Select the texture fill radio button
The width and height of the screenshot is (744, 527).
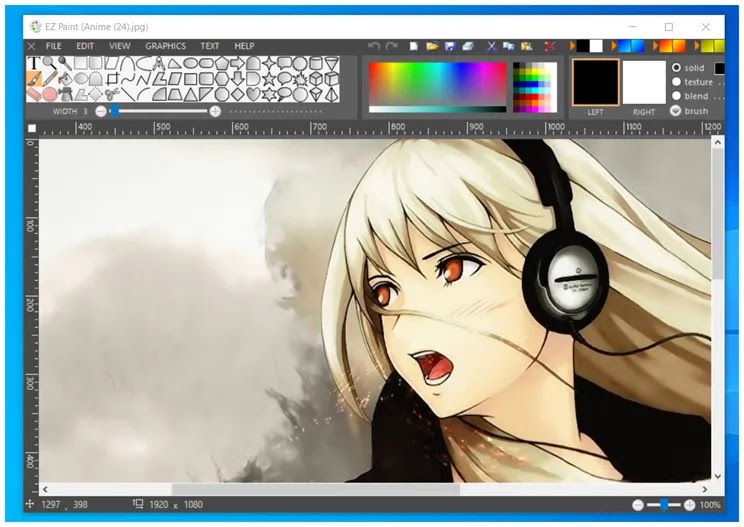[676, 82]
